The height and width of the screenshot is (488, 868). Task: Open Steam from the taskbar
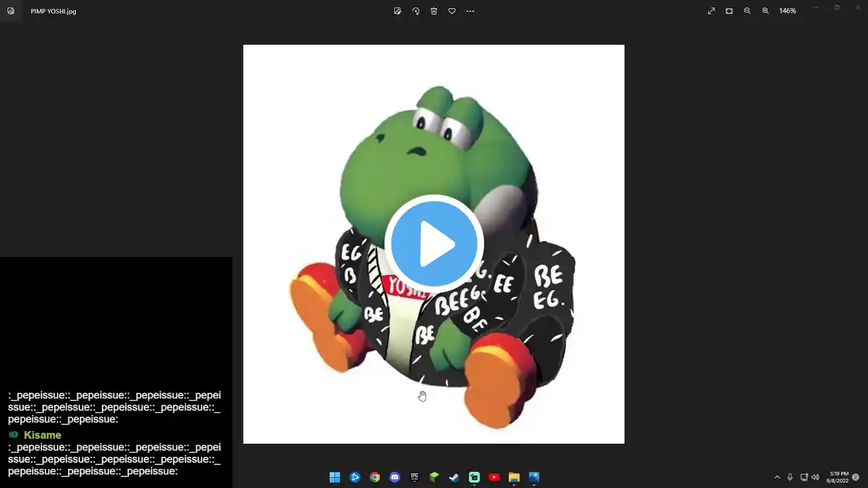tap(454, 477)
